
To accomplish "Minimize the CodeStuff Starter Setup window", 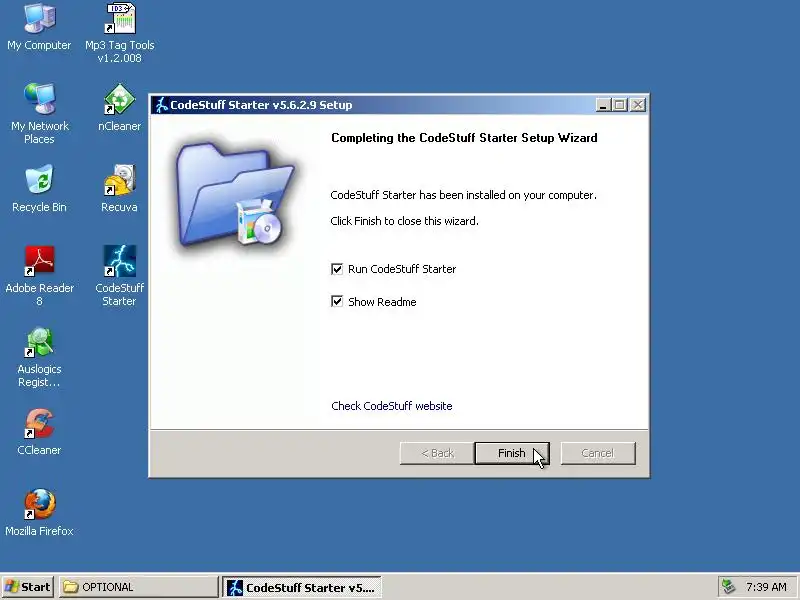I will (603, 105).
